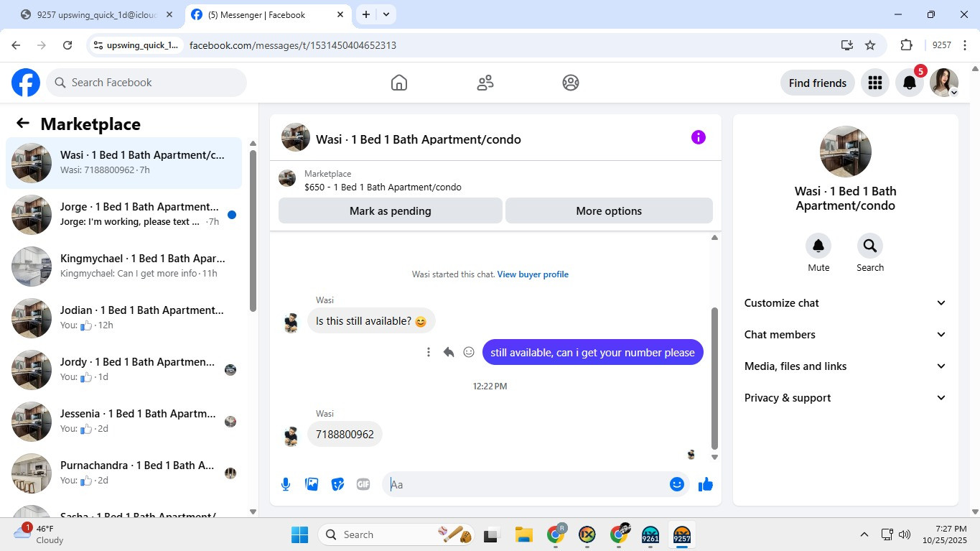Viewport: 980px width, 551px height.
Task: Record a voice clip with microphone
Action: point(286,484)
